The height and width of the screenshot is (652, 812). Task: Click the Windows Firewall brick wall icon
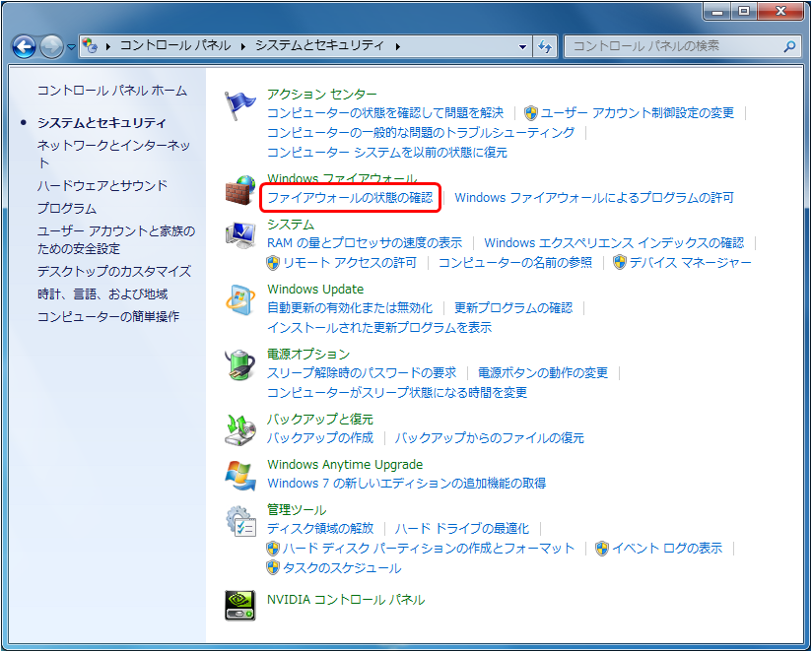tap(239, 190)
